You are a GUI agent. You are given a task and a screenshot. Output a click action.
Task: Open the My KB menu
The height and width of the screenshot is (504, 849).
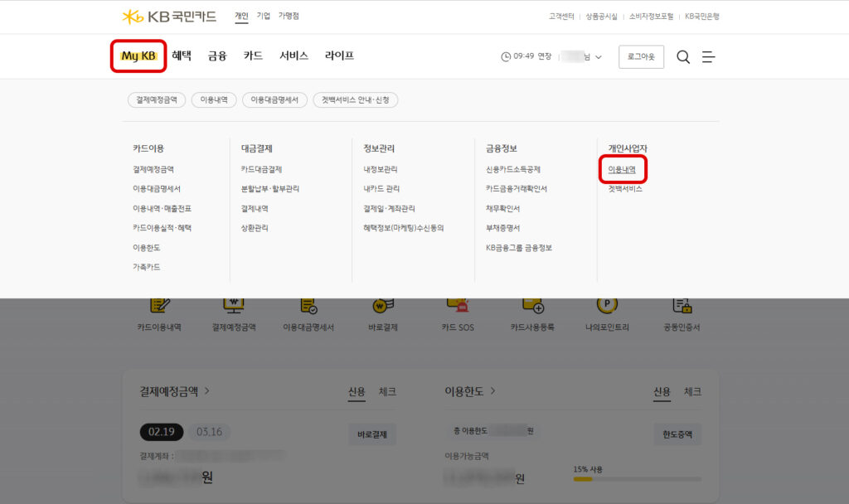point(138,56)
